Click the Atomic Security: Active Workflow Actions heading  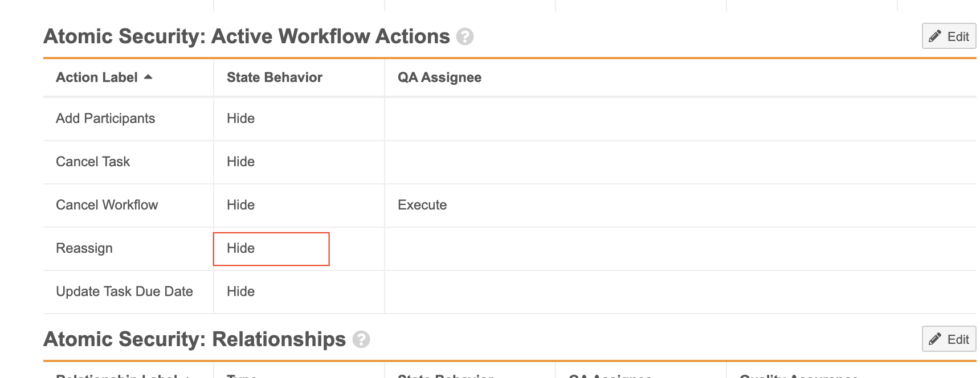(x=246, y=36)
